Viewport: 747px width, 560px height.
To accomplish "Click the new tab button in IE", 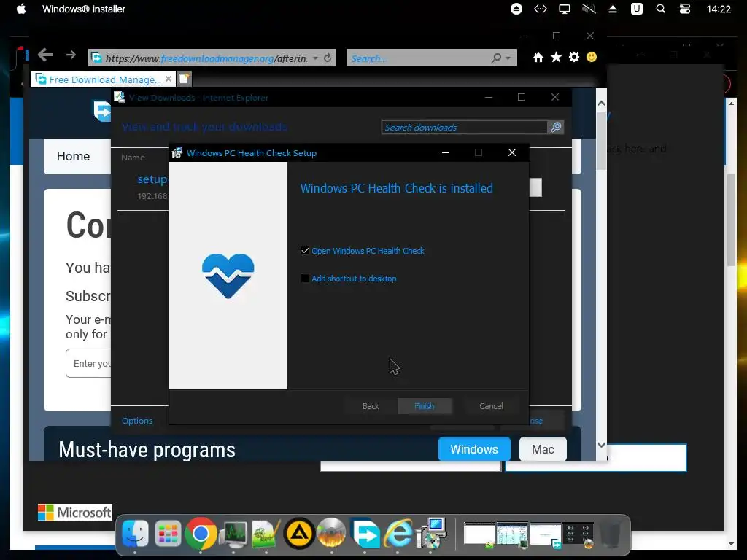I will point(185,79).
